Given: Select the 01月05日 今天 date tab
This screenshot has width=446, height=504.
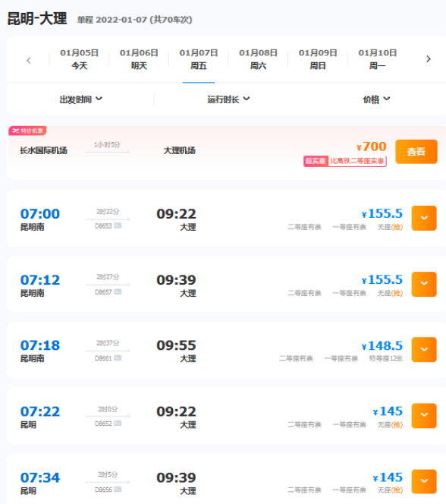Looking at the screenshot, I should 80,59.
